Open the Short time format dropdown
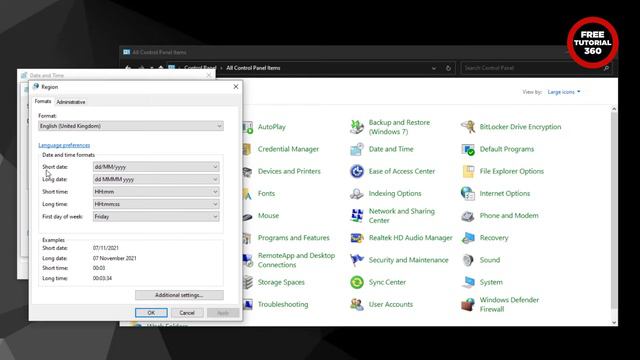 coord(156,192)
